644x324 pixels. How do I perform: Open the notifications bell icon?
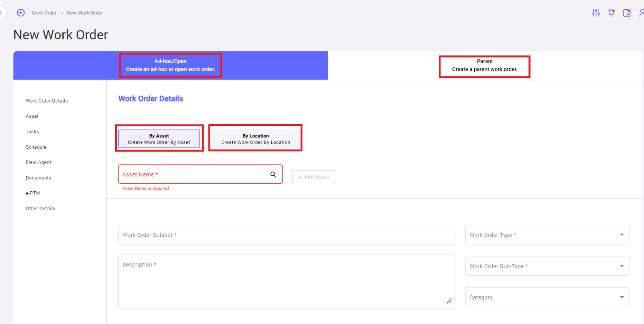coord(611,13)
